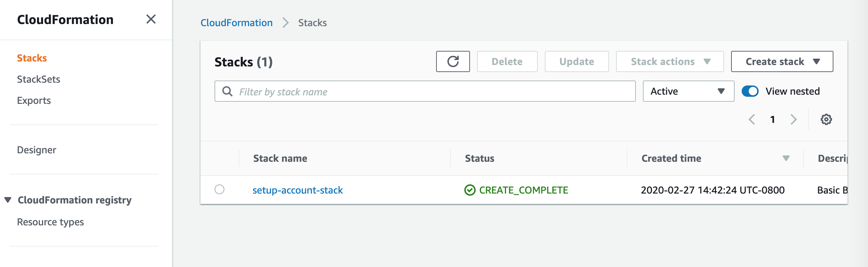This screenshot has height=267, width=868.
Task: Go to the previous page arrow
Action: tap(752, 119)
